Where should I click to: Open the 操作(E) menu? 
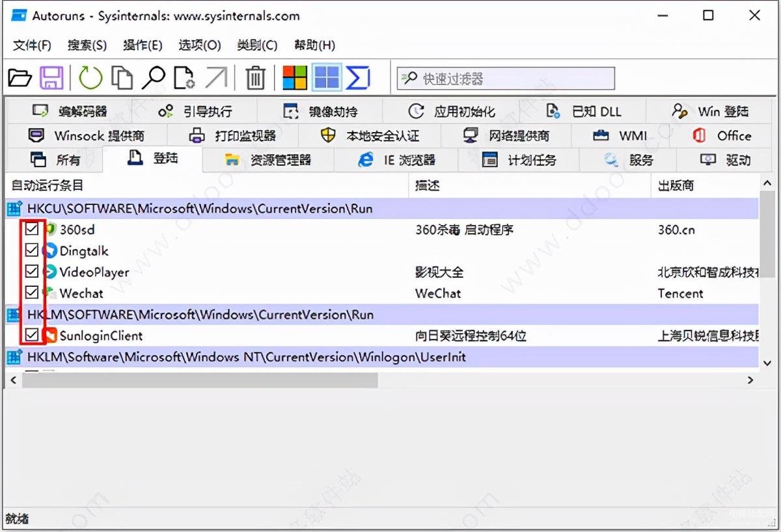pyautogui.click(x=143, y=45)
